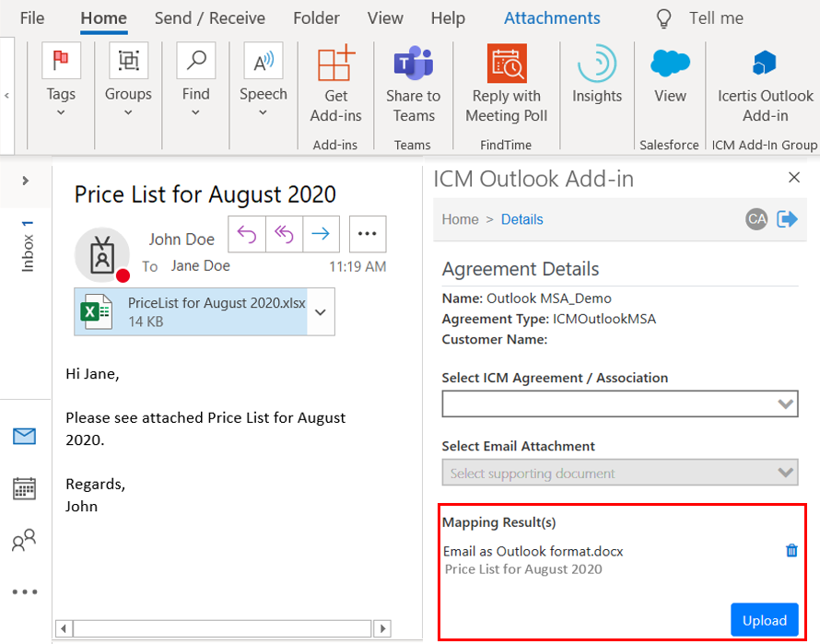
Task: Open Get Add-ins store
Action: coord(335,85)
